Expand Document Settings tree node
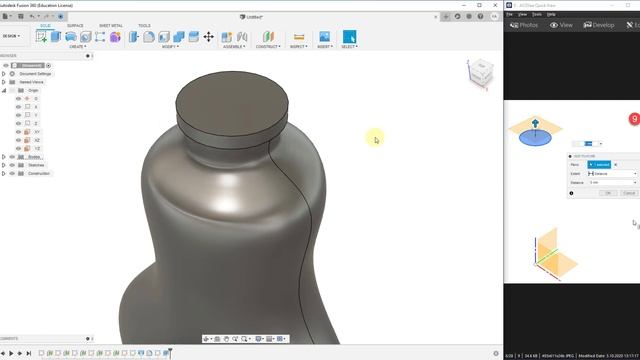640x360 pixels. point(4,74)
